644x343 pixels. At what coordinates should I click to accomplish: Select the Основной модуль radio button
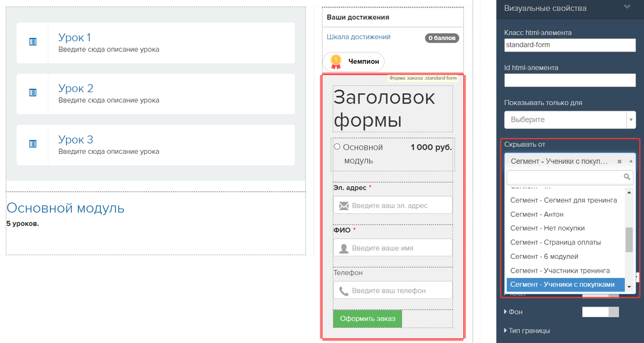click(337, 147)
